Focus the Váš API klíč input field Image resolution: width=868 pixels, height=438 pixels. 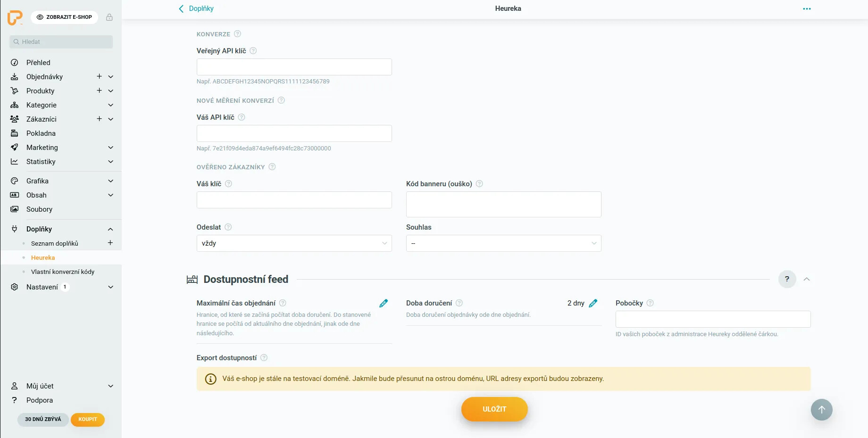click(x=294, y=133)
